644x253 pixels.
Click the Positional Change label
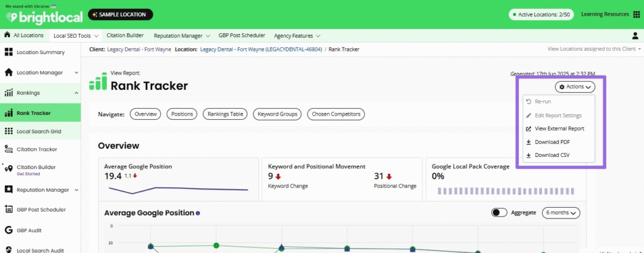(395, 186)
